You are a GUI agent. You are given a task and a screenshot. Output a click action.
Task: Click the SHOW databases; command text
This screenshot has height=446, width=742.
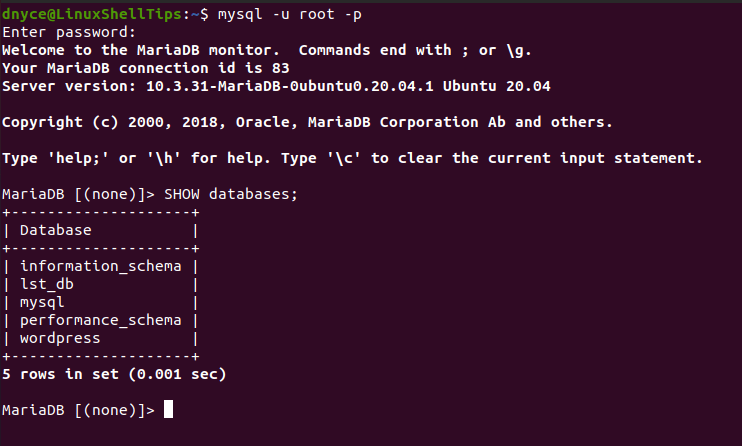(x=231, y=194)
